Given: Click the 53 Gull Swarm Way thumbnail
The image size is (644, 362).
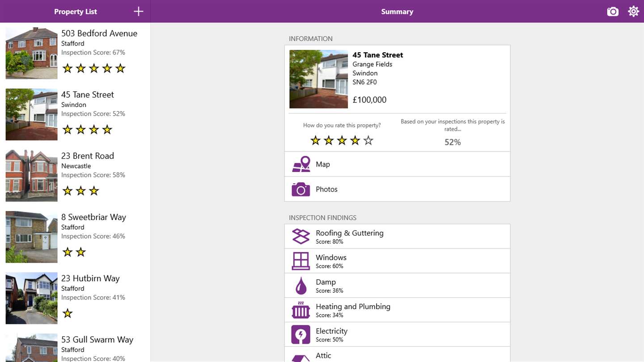Looking at the screenshot, I should coord(31,348).
